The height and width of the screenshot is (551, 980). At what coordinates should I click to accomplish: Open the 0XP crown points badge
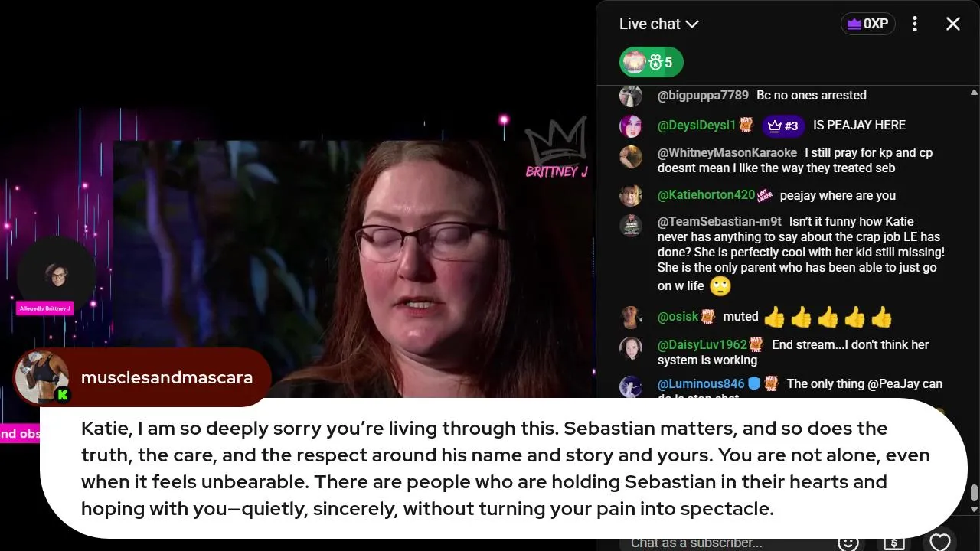point(868,24)
